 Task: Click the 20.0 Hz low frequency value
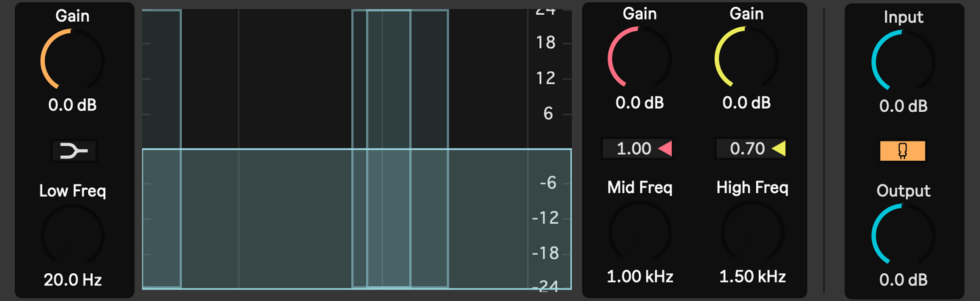73,279
